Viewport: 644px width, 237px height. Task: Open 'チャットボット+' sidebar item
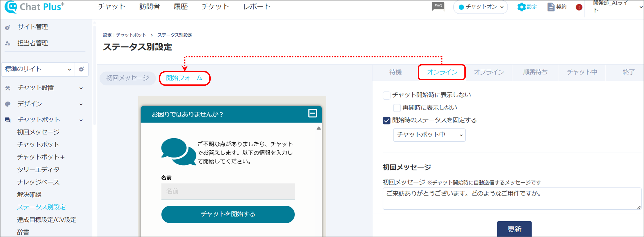41,157
